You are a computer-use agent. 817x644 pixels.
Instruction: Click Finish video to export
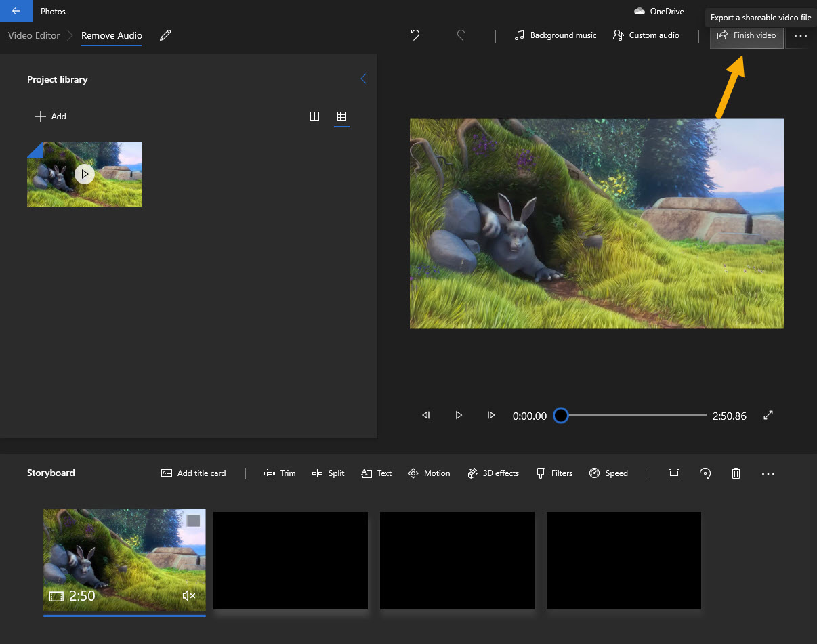click(x=747, y=35)
